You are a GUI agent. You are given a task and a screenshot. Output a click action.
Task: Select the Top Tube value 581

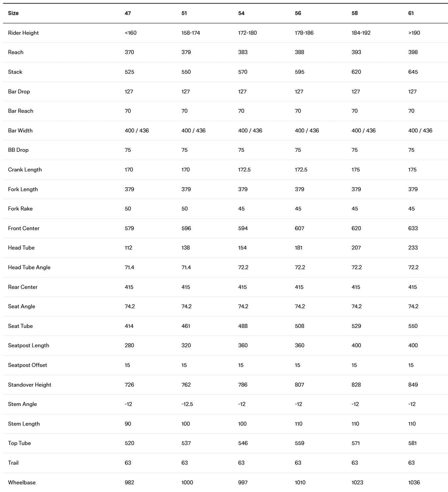(412, 443)
